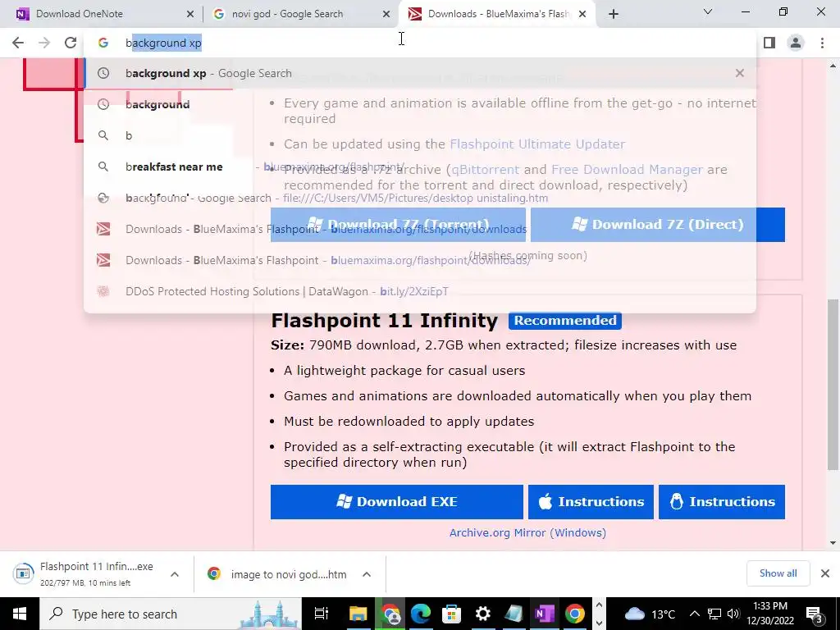Open the Chrome taskbar icon with profile badge

pyautogui.click(x=391, y=614)
